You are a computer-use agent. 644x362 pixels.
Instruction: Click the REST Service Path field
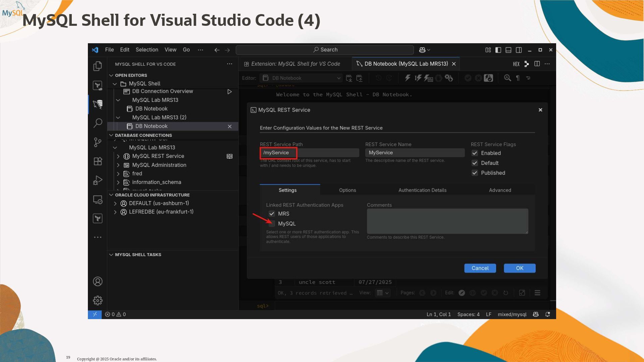[309, 153]
